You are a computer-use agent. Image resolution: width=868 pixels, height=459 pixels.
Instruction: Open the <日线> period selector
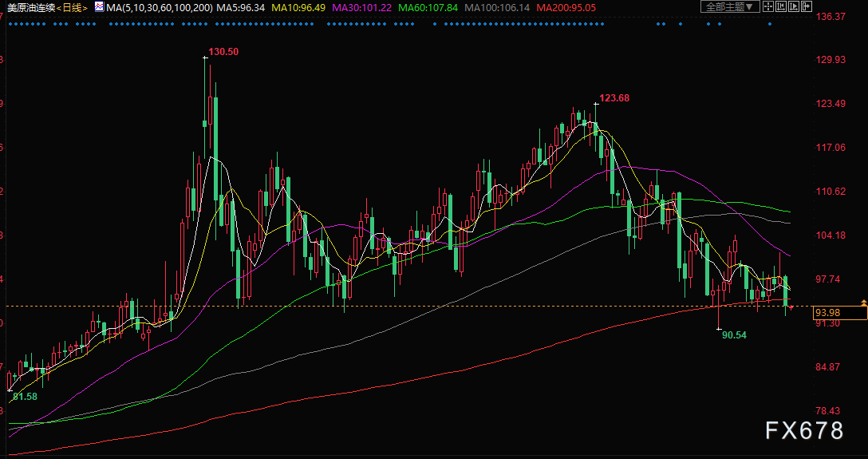(73, 8)
